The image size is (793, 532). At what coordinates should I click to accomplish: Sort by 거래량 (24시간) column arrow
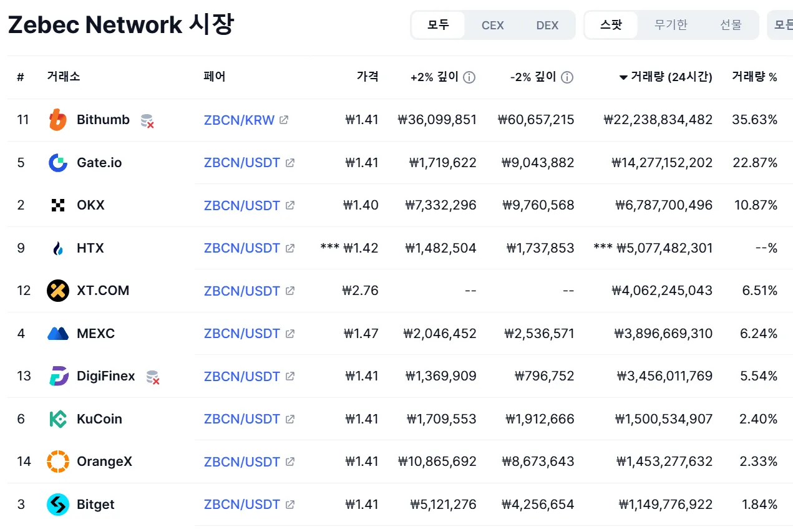[623, 77]
